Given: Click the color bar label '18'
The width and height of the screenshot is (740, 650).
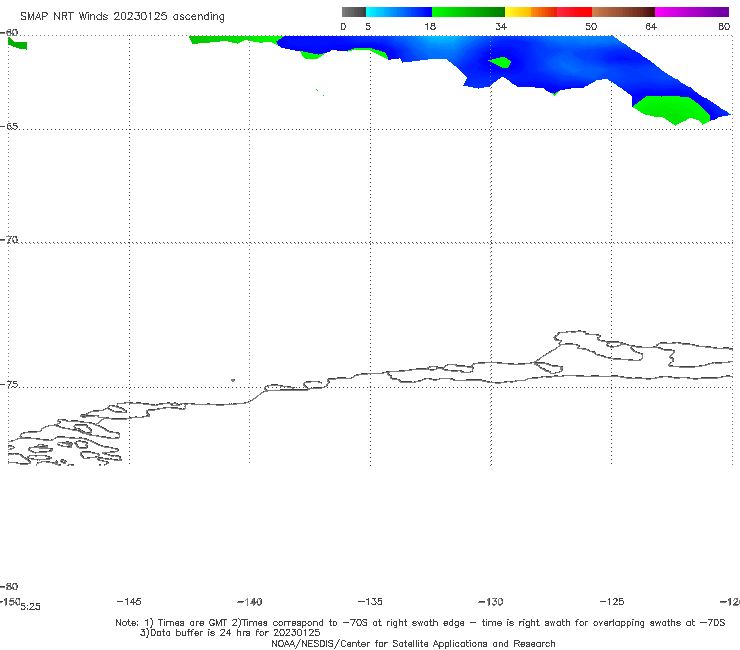Looking at the screenshot, I should coord(430,26).
